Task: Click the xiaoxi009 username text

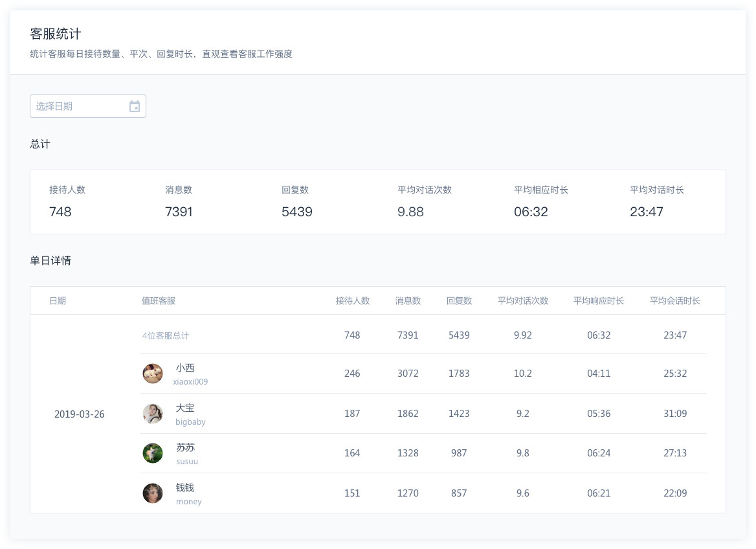Action: point(190,382)
